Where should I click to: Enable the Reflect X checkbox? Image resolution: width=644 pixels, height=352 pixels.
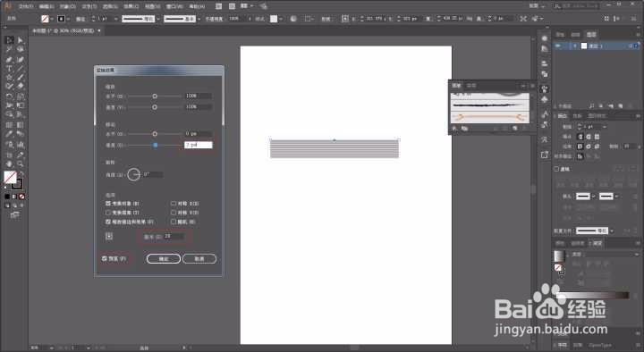[174, 203]
